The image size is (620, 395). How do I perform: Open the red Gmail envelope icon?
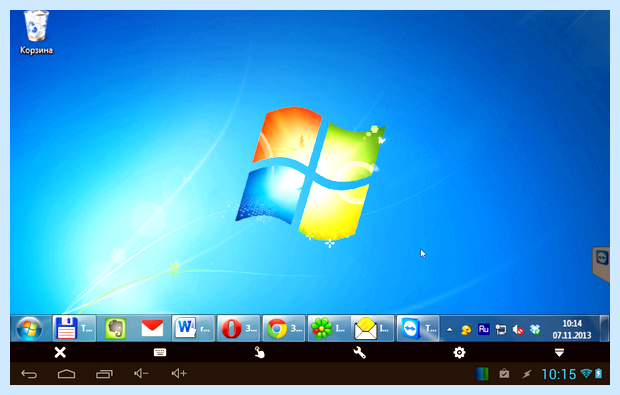point(152,328)
